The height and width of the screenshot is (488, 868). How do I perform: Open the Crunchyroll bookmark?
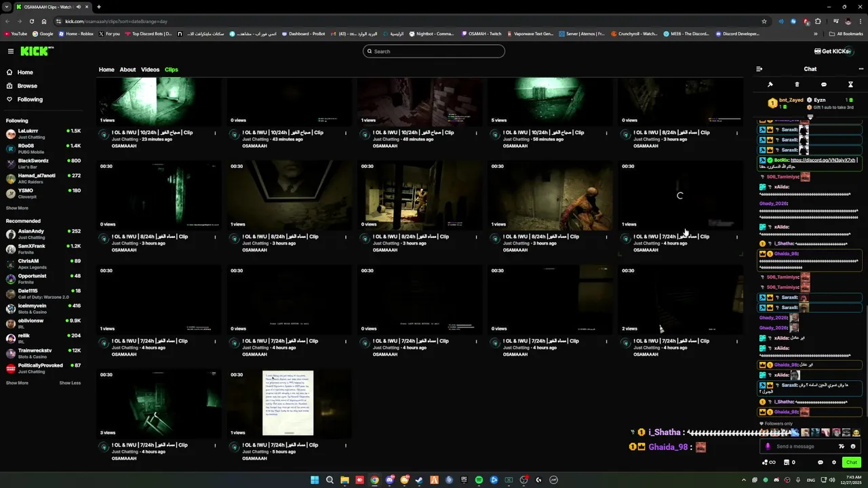(x=633, y=34)
